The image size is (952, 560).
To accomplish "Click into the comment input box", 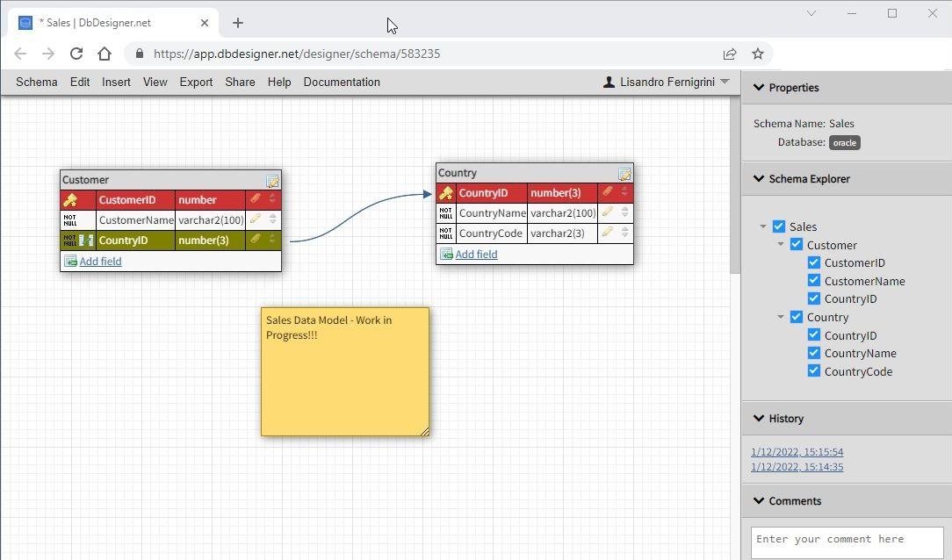I will tap(847, 542).
